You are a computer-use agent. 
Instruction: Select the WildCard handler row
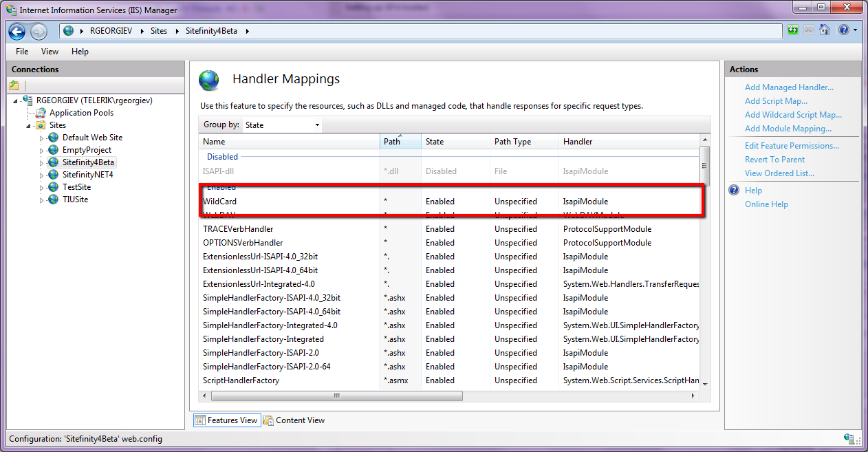coord(449,202)
